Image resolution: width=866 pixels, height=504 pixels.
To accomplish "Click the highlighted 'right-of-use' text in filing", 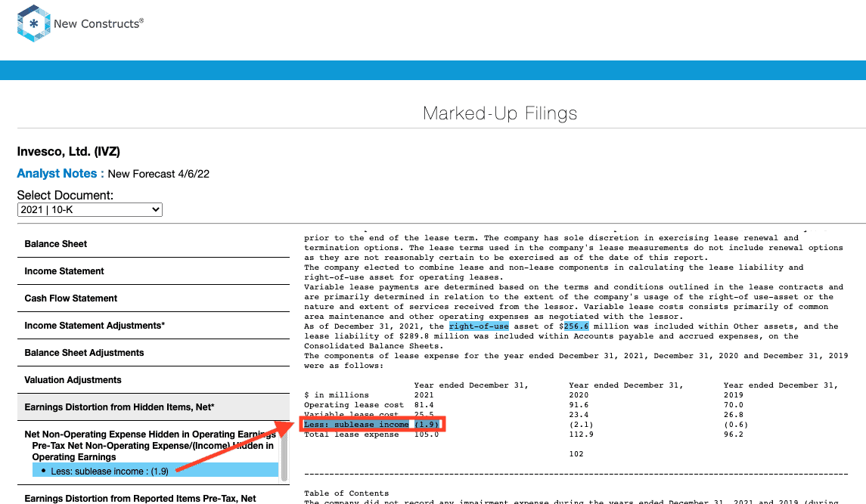I will click(479, 326).
